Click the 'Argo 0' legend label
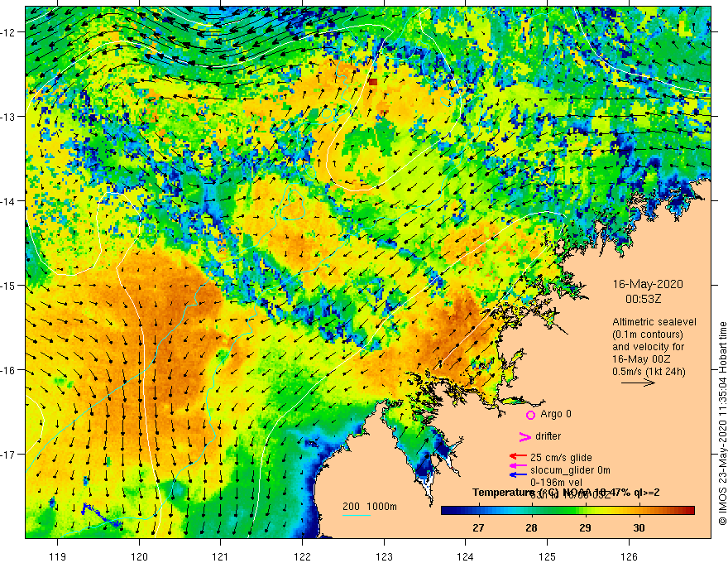This screenshot has width=728, height=563. pos(556,414)
